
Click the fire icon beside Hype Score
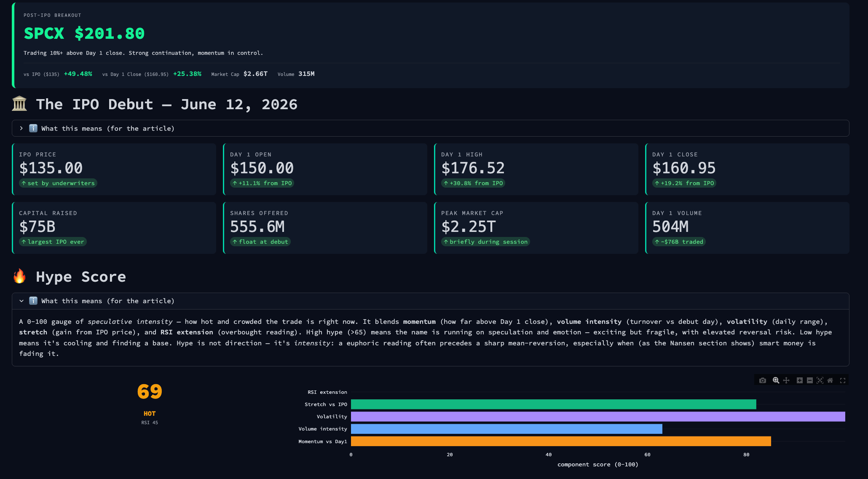pyautogui.click(x=19, y=276)
